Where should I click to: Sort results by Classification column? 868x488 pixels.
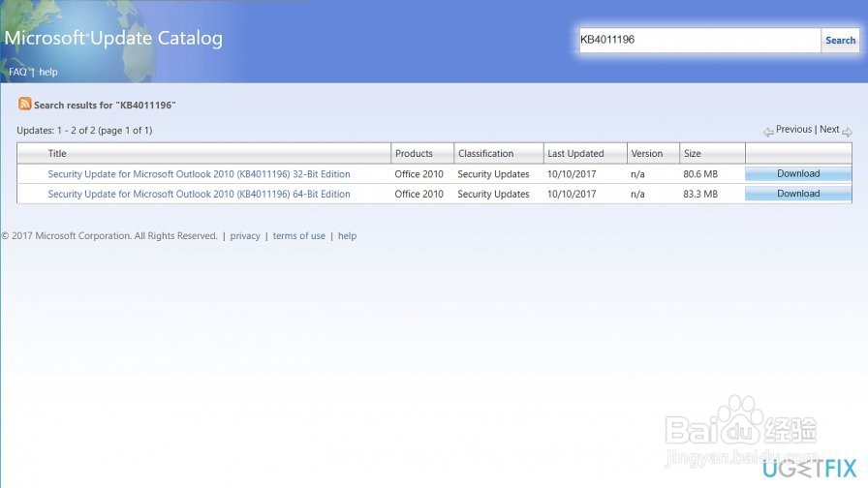[x=485, y=153]
